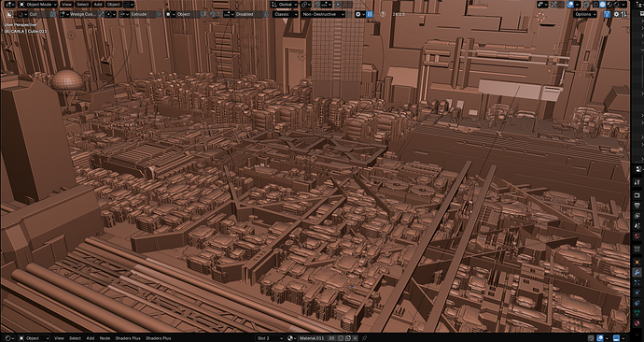Open the Add menu in the viewport header

tap(98, 5)
